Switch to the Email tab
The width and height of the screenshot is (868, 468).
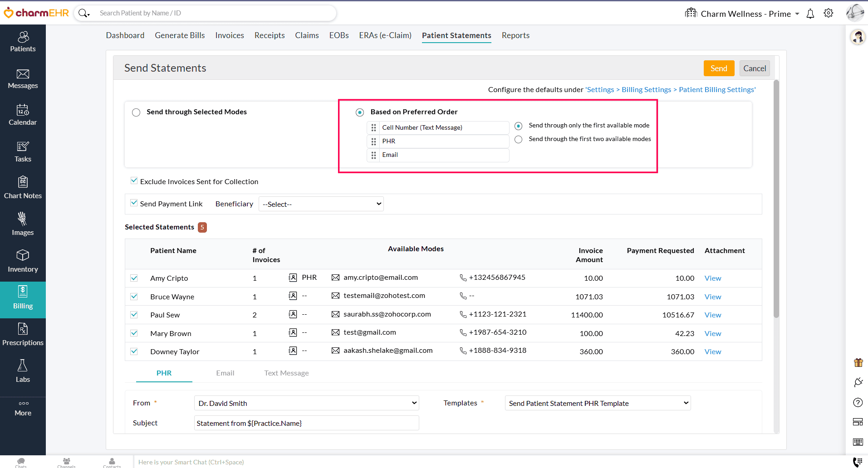click(225, 373)
